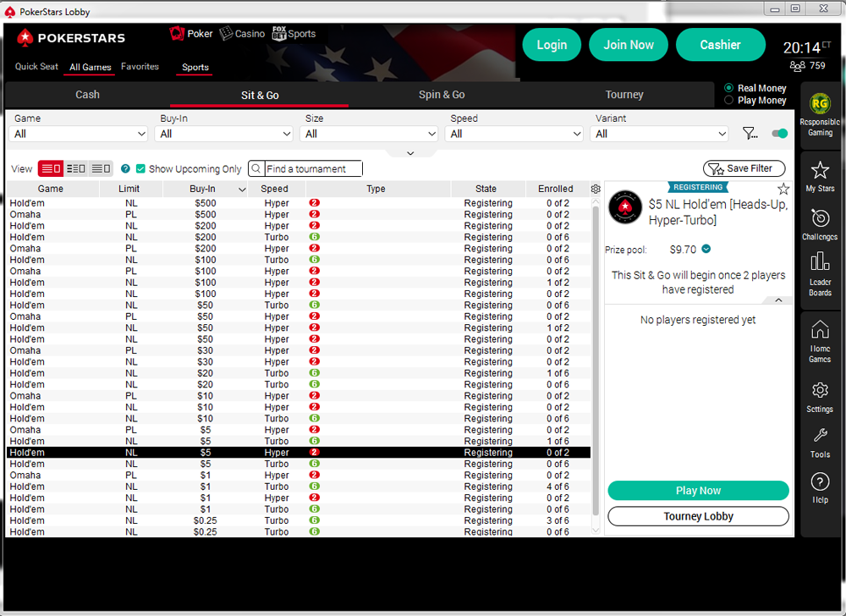Open the Poker cards icon
Image resolution: width=846 pixels, height=616 pixels.
[177, 34]
